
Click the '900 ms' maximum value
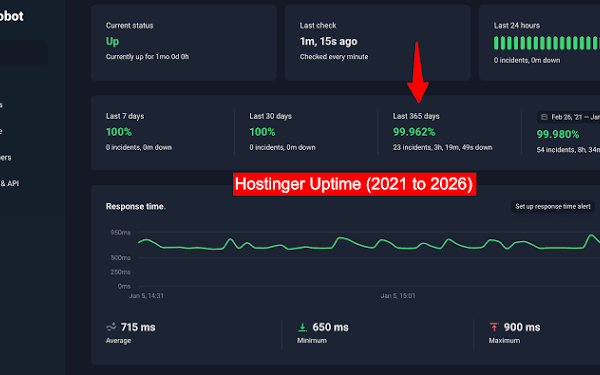(x=522, y=327)
